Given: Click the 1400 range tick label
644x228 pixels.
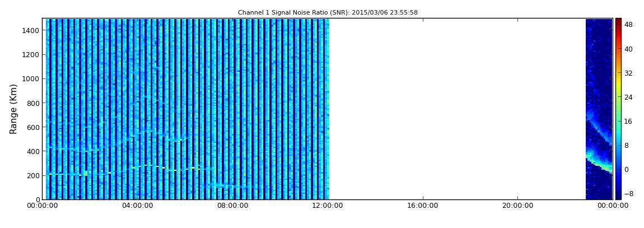Looking at the screenshot, I should point(30,30).
